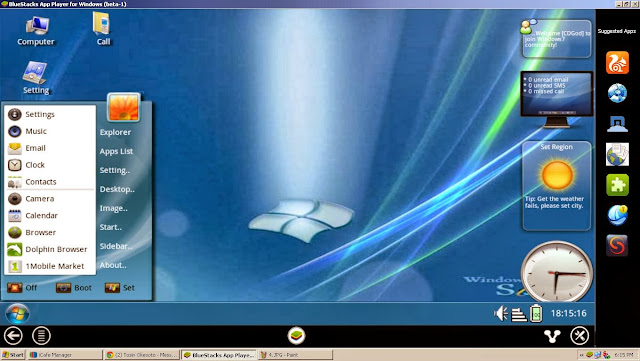Image resolution: width=640 pixels, height=361 pixels.
Task: Select Sidebar.. in start menu
Action: pyautogui.click(x=116, y=246)
